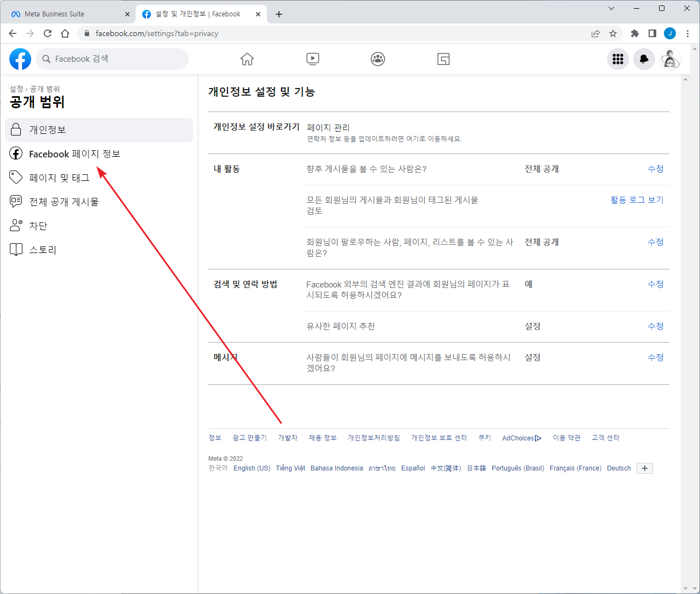Open the tab search chevron

(x=611, y=8)
